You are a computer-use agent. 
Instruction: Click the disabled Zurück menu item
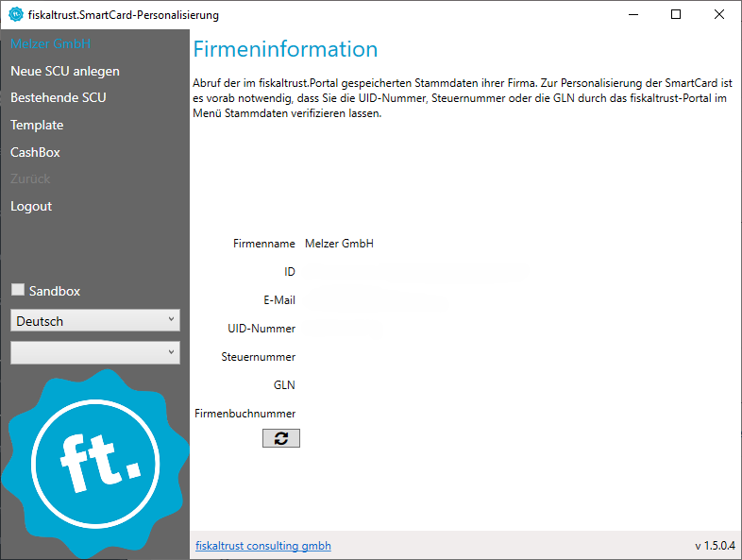30,178
